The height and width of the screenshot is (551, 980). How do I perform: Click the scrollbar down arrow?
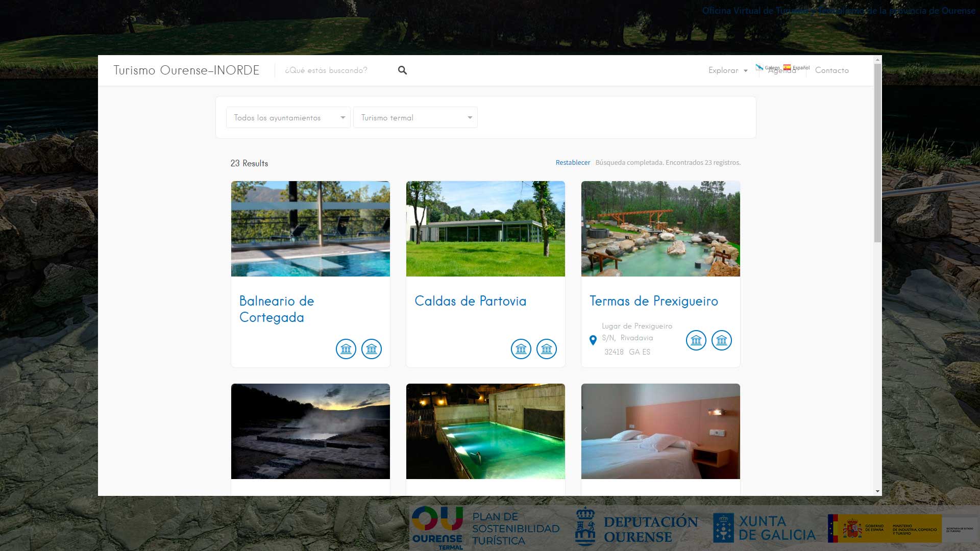pos(877,491)
